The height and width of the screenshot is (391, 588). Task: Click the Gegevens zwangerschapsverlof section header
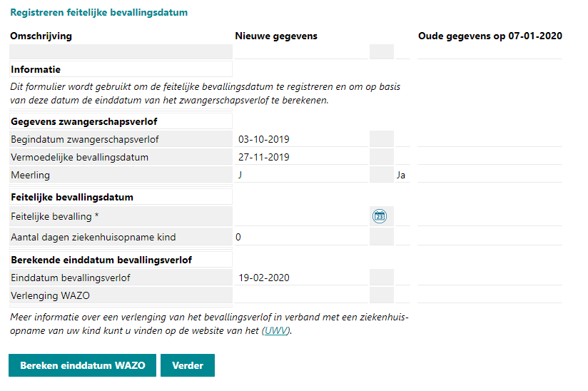(84, 121)
